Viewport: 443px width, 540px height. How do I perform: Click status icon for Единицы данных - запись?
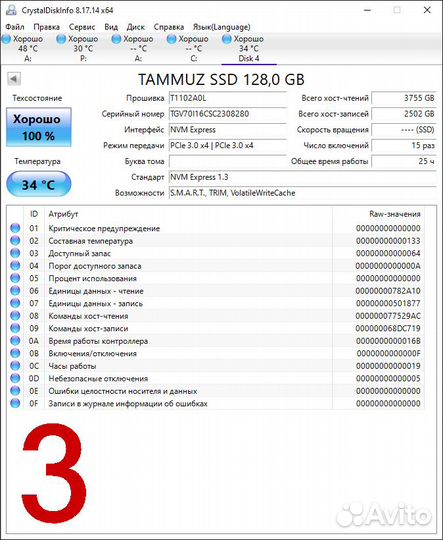(x=15, y=303)
